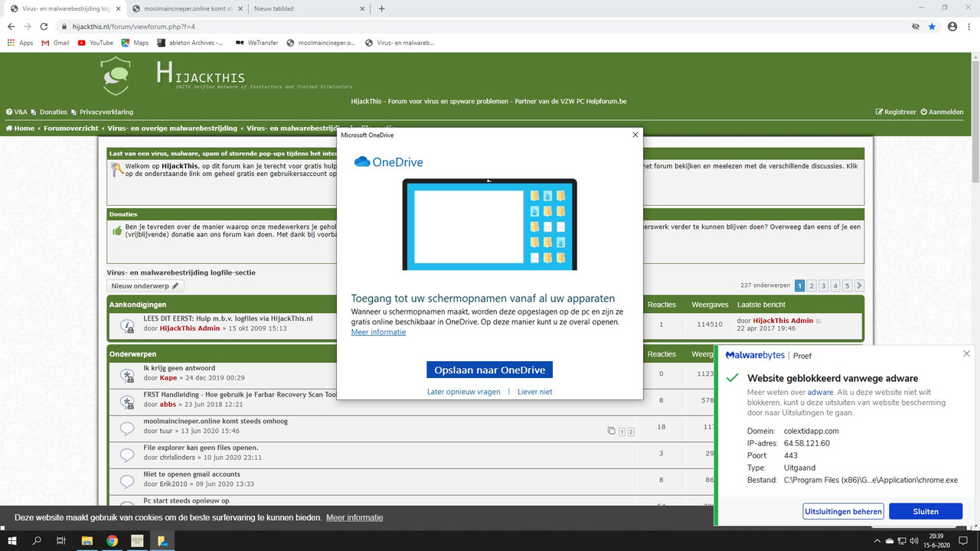This screenshot has height=551, width=980.
Task: Open the Gmail bookmark
Action: pyautogui.click(x=55, y=43)
